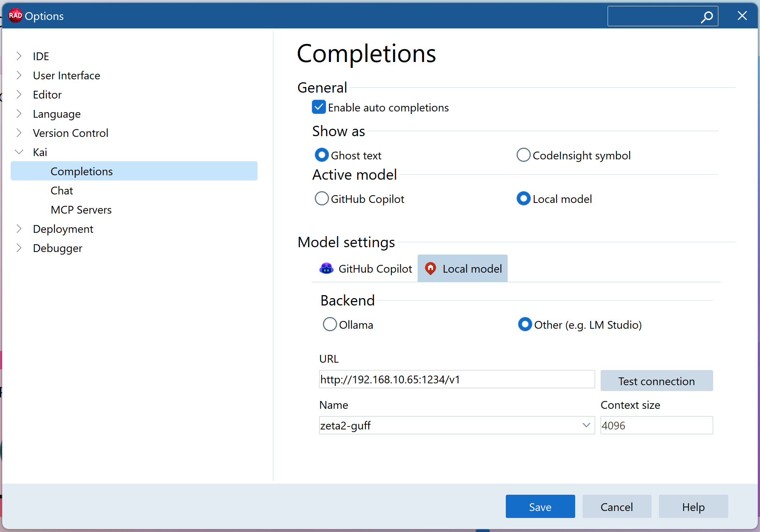The image size is (760, 532).
Task: Click the Context size label
Action: (630, 405)
